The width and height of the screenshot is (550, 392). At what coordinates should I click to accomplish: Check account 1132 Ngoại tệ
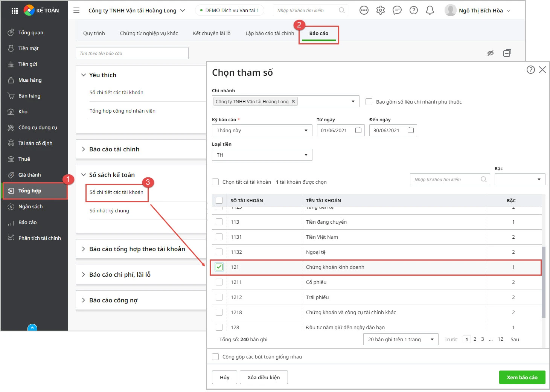(x=219, y=252)
